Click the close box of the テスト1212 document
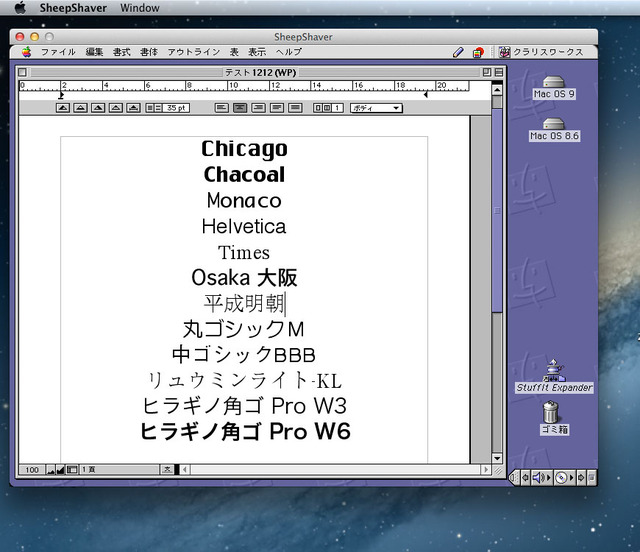This screenshot has width=640, height=552. [x=22, y=72]
